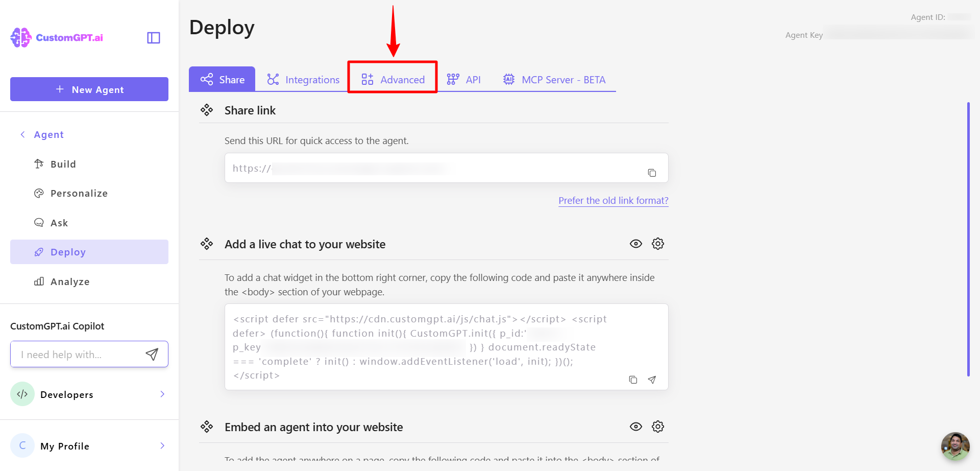
Task: Switch to the API tab
Action: click(x=463, y=79)
